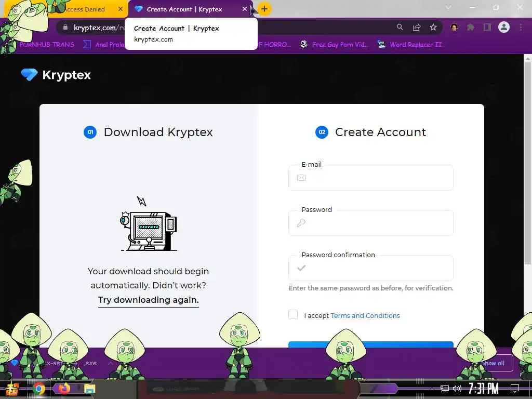Bookmark this page with star icon
Image resolution: width=532 pixels, height=399 pixels.
pos(433,27)
